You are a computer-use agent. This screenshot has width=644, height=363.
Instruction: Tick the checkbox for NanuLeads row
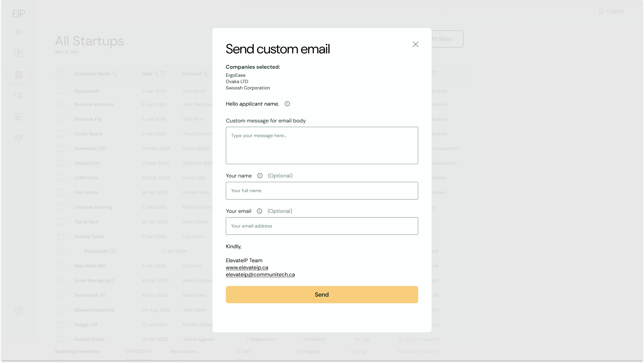[x=61, y=91]
